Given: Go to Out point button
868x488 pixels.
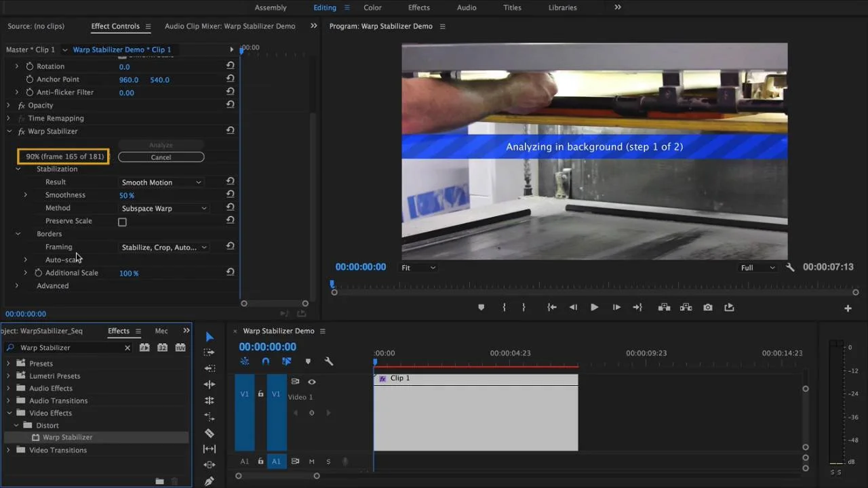Looking at the screenshot, I should (x=637, y=307).
